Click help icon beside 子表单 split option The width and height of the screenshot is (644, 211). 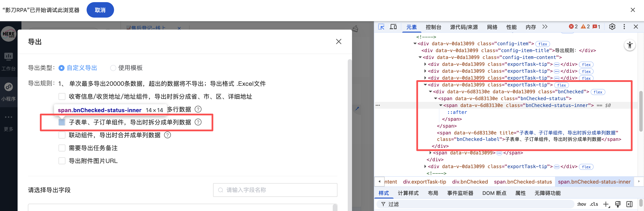pos(198,122)
